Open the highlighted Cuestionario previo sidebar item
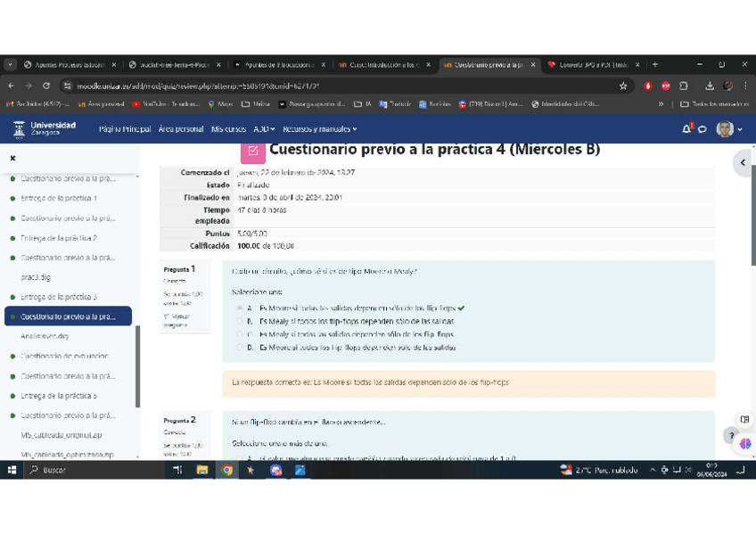 pos(68,316)
